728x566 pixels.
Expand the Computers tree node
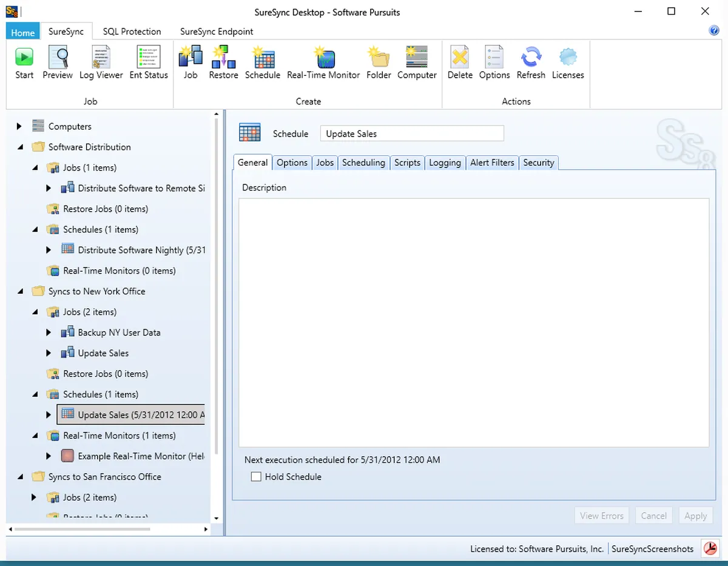coord(19,126)
